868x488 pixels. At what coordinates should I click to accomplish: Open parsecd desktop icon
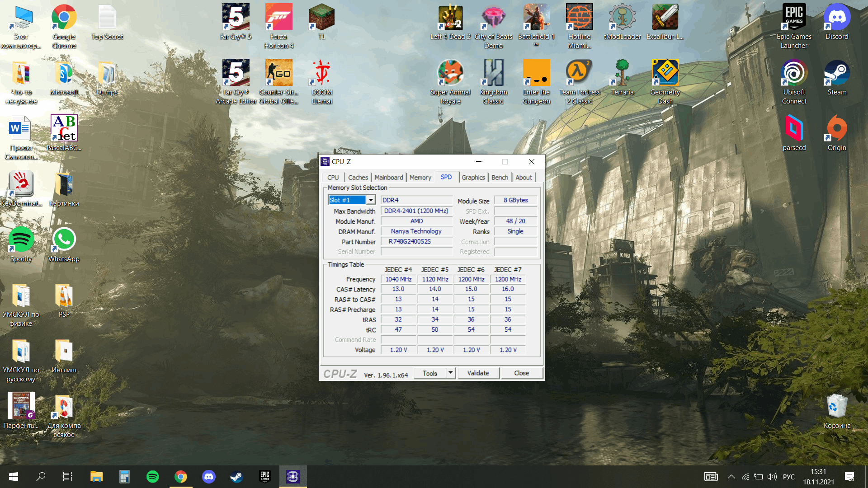794,133
